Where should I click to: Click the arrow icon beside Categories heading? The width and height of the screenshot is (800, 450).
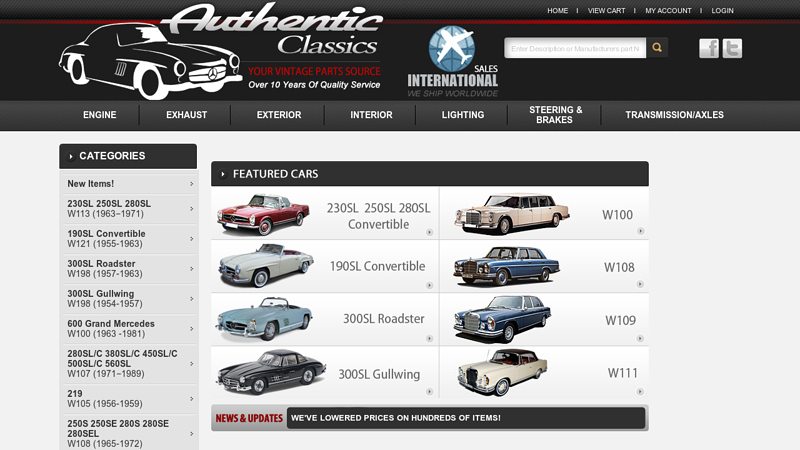coord(71,156)
